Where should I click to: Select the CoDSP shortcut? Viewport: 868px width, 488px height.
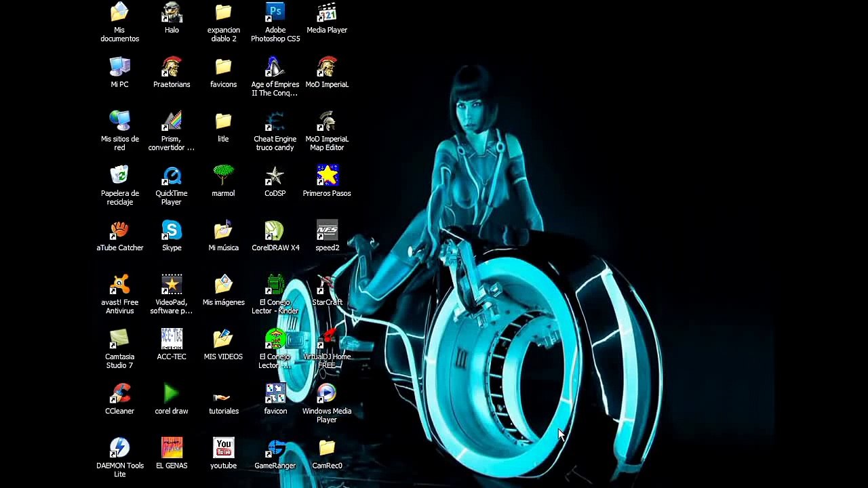275,175
